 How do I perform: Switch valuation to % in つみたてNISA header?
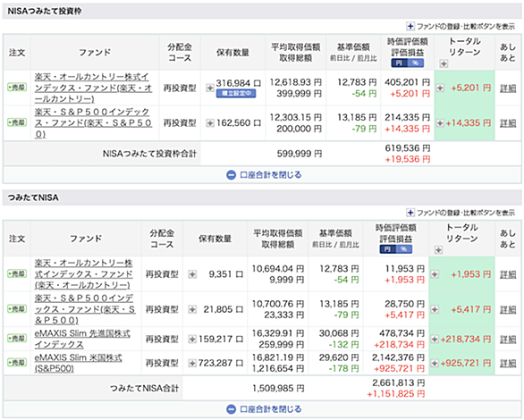(403, 249)
